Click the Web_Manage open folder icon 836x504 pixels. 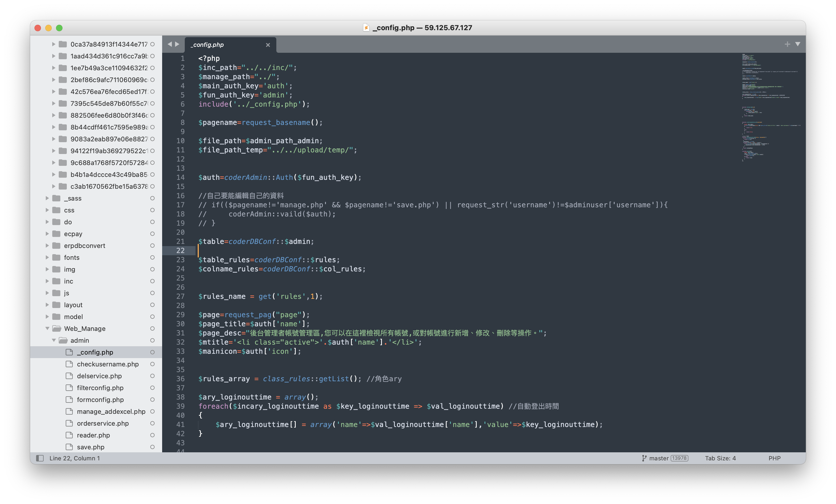pyautogui.click(x=57, y=328)
